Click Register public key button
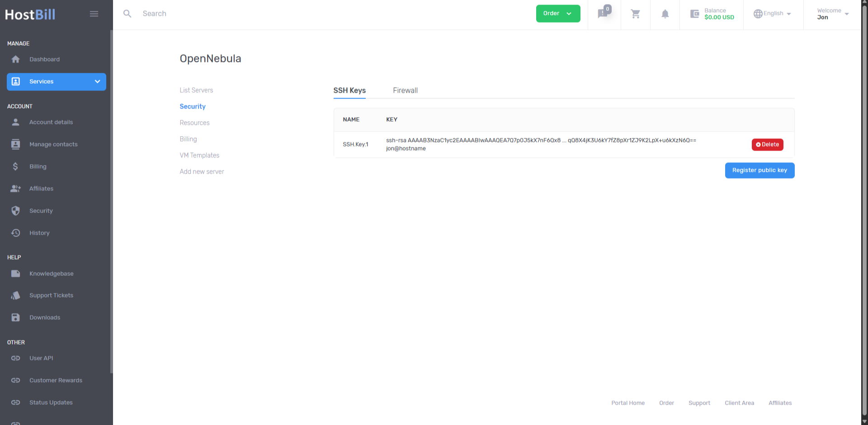The height and width of the screenshot is (425, 868). click(759, 170)
